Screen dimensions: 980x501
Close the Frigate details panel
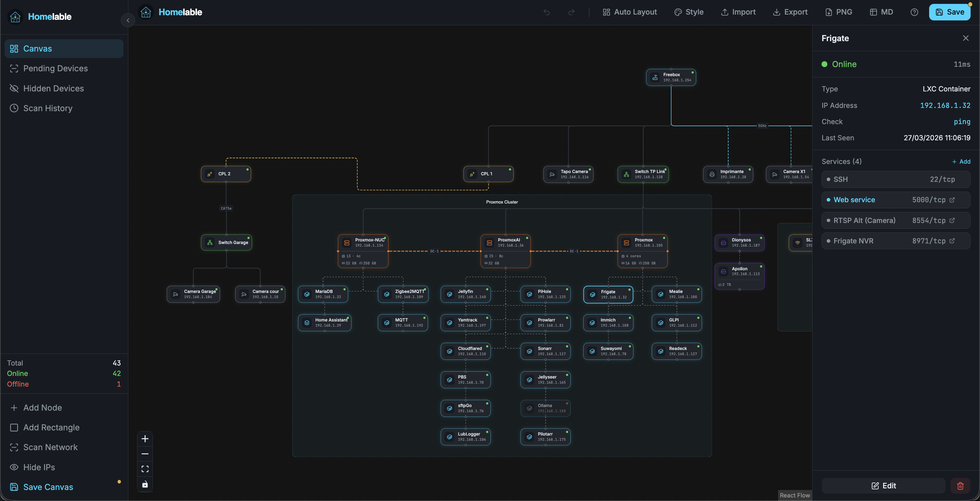[x=965, y=38]
